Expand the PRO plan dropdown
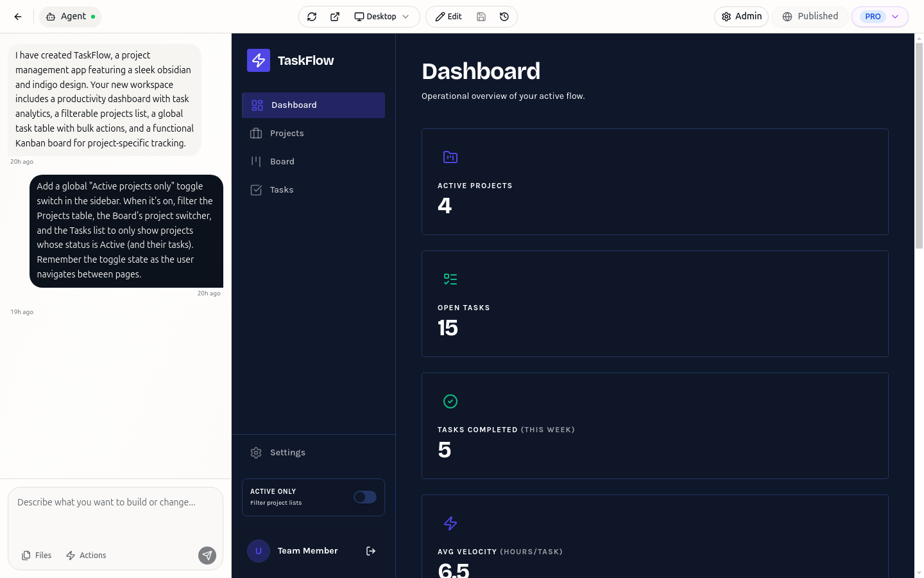924x578 pixels. tap(880, 17)
